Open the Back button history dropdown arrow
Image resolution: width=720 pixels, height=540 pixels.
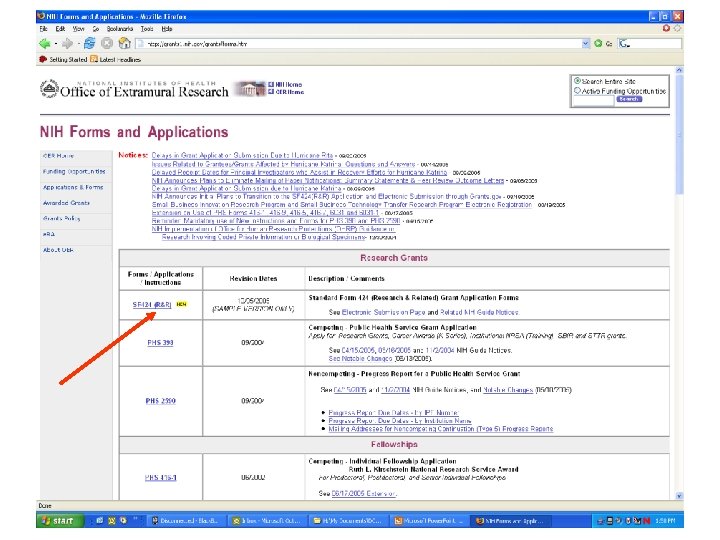coord(56,44)
